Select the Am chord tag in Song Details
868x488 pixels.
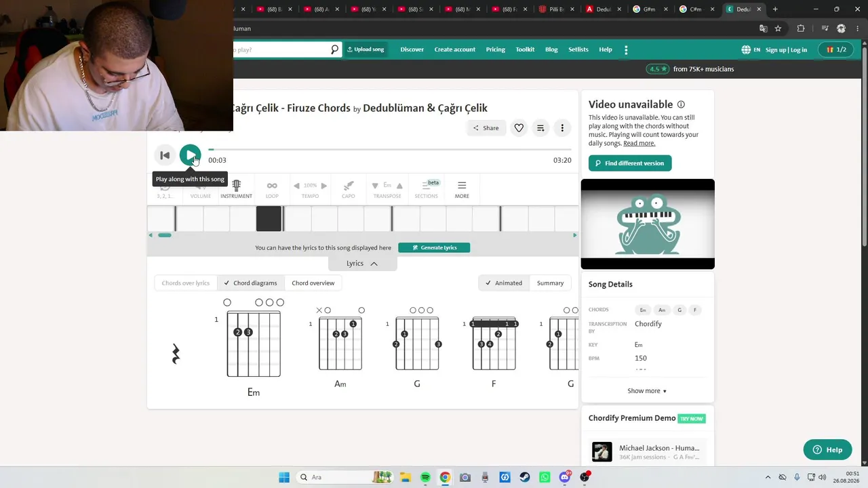point(662,310)
